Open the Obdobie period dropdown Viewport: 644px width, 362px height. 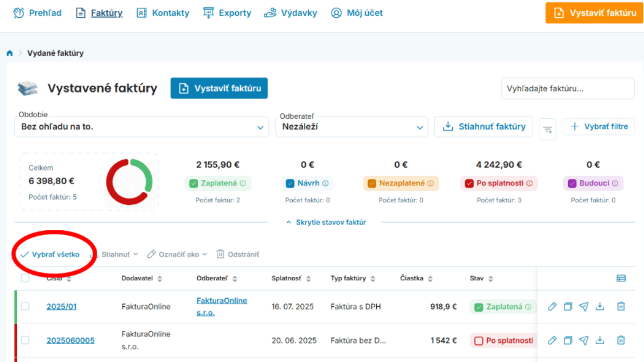141,127
